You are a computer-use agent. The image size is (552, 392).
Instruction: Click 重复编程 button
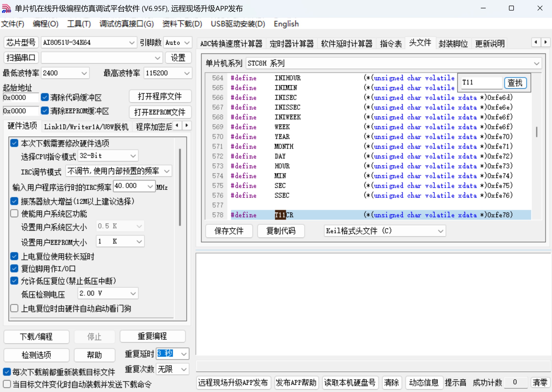pyautogui.click(x=152, y=336)
